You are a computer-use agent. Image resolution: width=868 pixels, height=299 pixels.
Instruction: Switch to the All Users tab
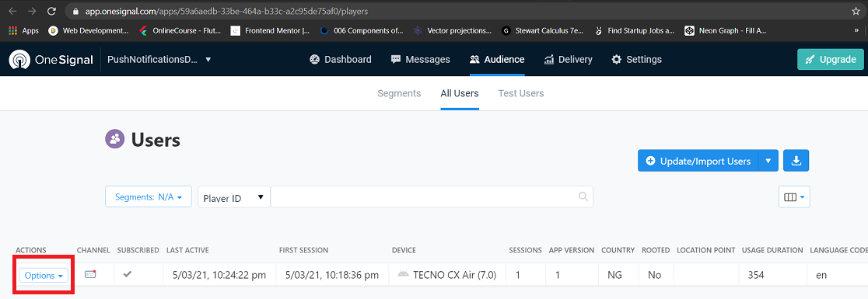(460, 93)
